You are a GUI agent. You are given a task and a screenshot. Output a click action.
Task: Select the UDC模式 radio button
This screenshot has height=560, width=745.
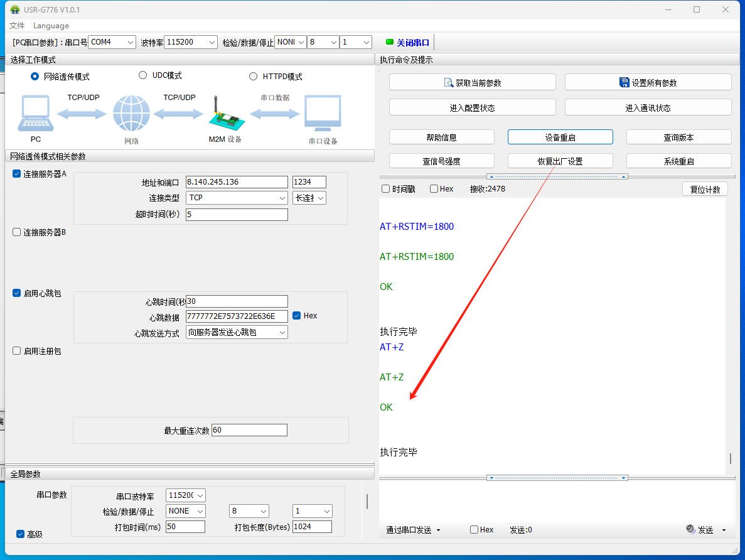tap(142, 75)
